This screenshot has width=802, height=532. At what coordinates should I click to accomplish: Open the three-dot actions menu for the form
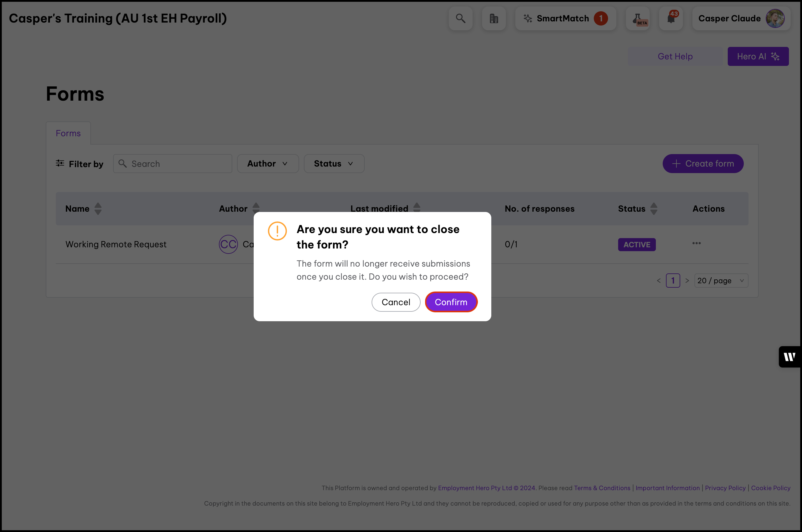(697, 243)
